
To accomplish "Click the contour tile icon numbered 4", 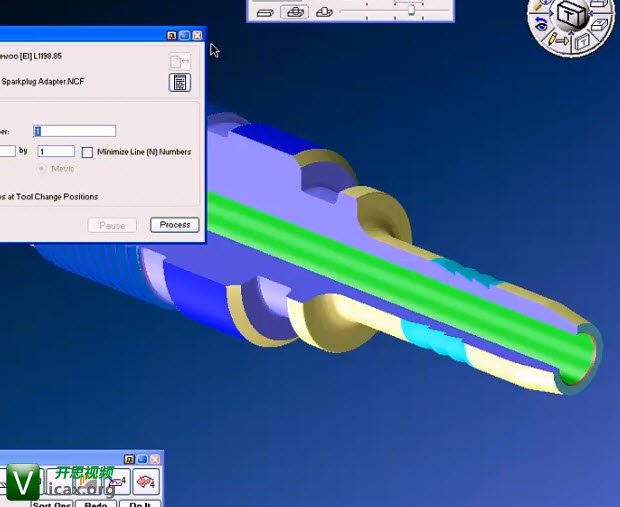I will (x=117, y=481).
